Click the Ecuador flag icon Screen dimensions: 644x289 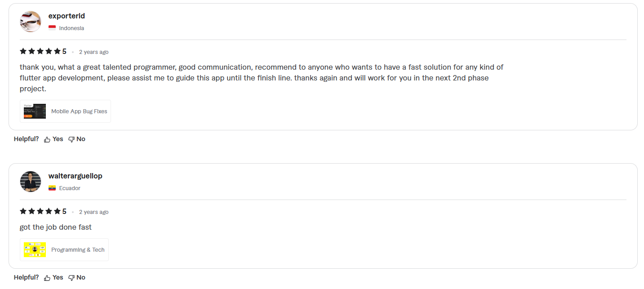click(52, 188)
